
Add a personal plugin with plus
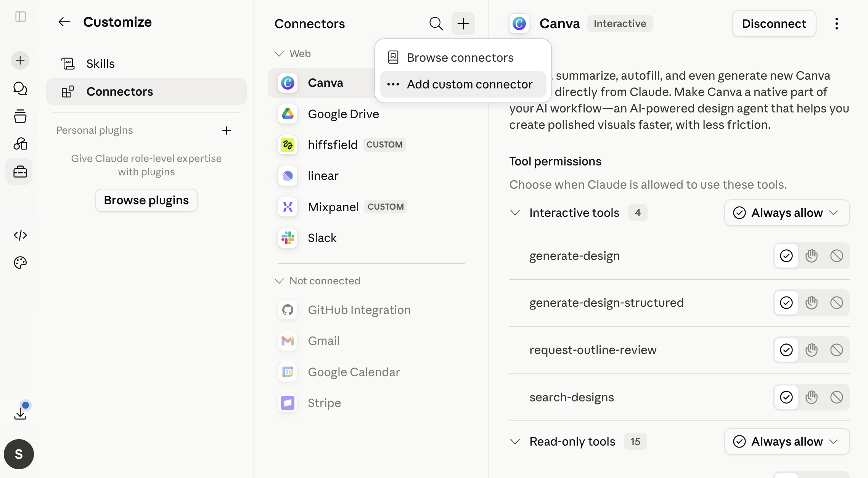coord(227,130)
